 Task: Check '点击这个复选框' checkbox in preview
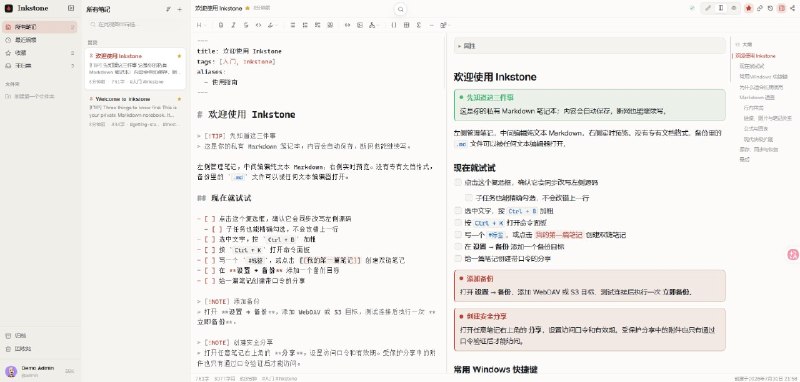point(458,182)
